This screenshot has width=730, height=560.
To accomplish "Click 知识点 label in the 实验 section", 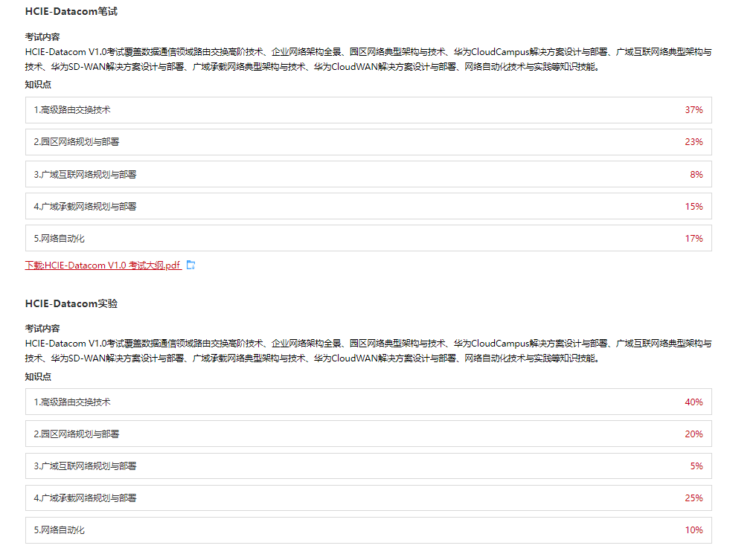I will click(x=38, y=377).
